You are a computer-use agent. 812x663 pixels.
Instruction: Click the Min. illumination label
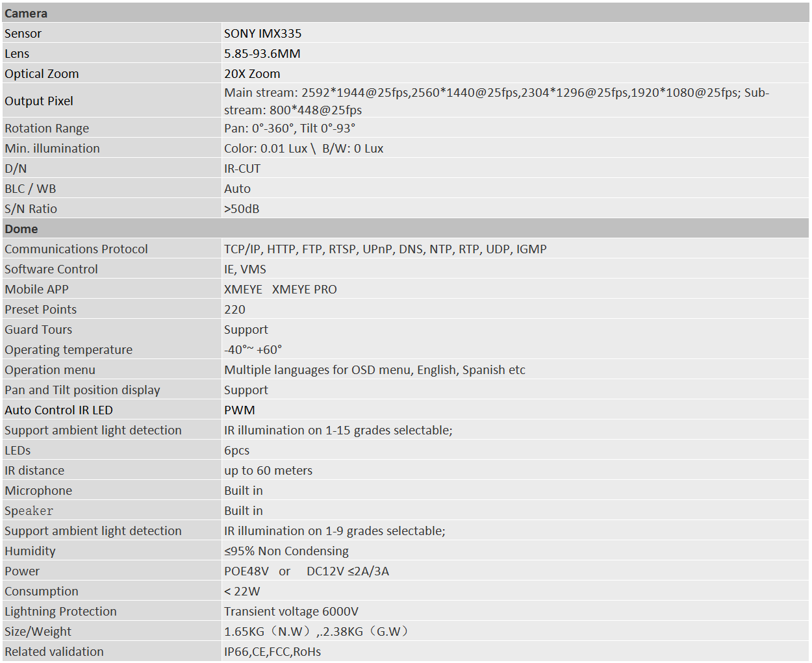tap(52, 148)
